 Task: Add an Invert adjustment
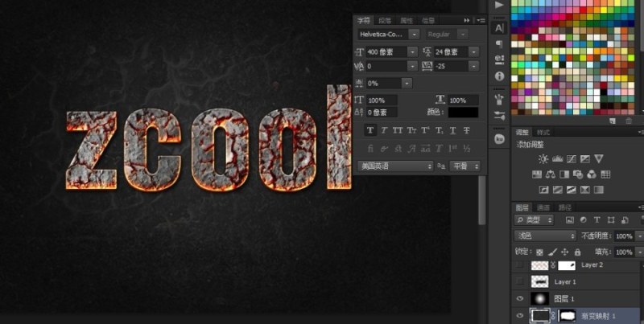[x=544, y=190]
